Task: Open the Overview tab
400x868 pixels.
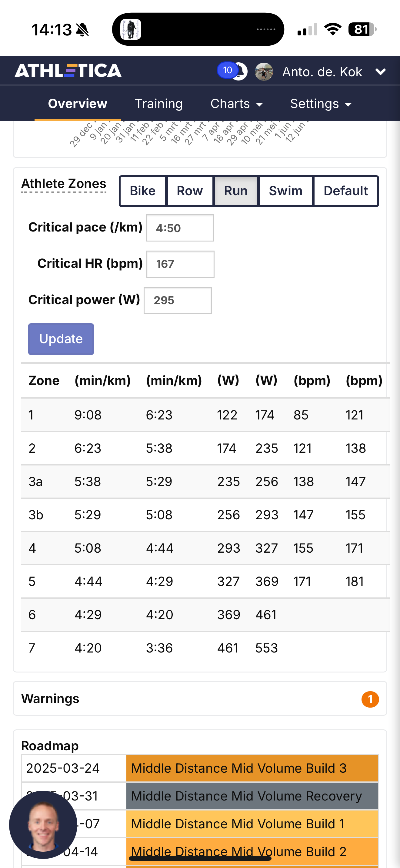Action: point(78,104)
